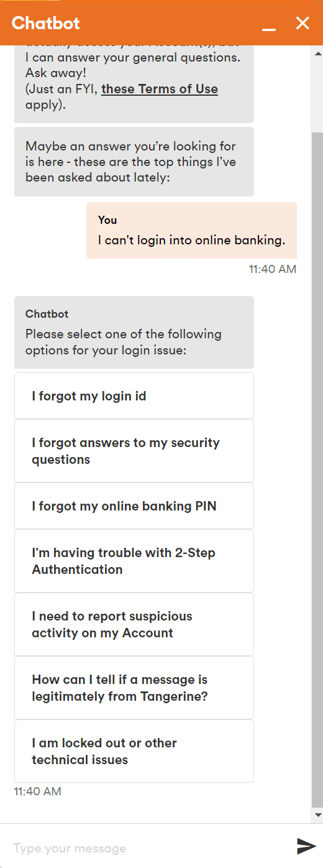
Task: Open the 'these Terms of Use' link
Action: [x=160, y=88]
